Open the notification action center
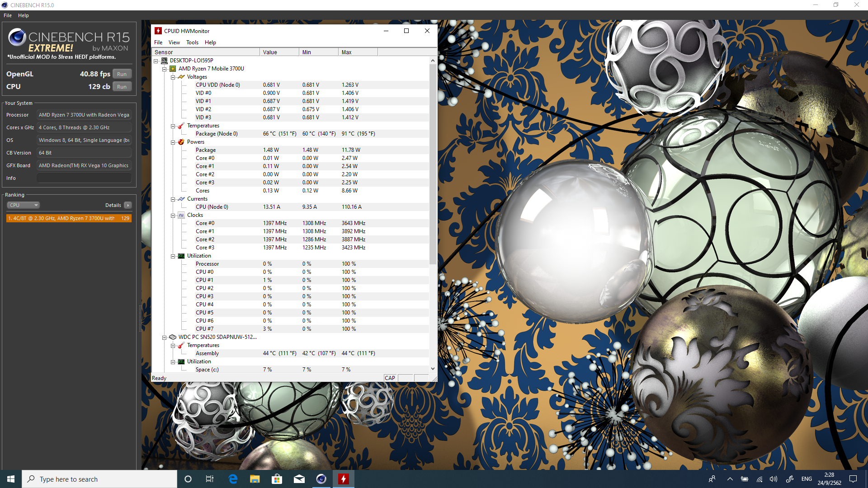 pos(853,479)
